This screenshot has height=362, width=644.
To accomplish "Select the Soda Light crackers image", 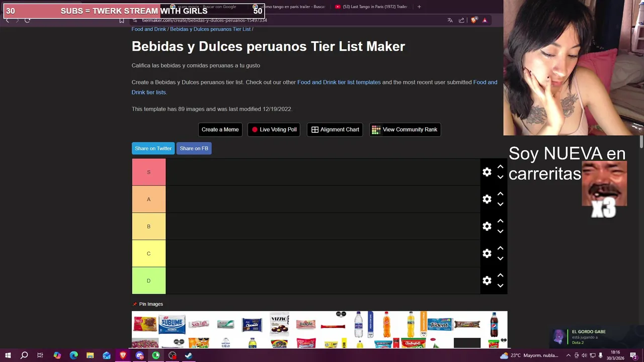I will pos(199,324).
